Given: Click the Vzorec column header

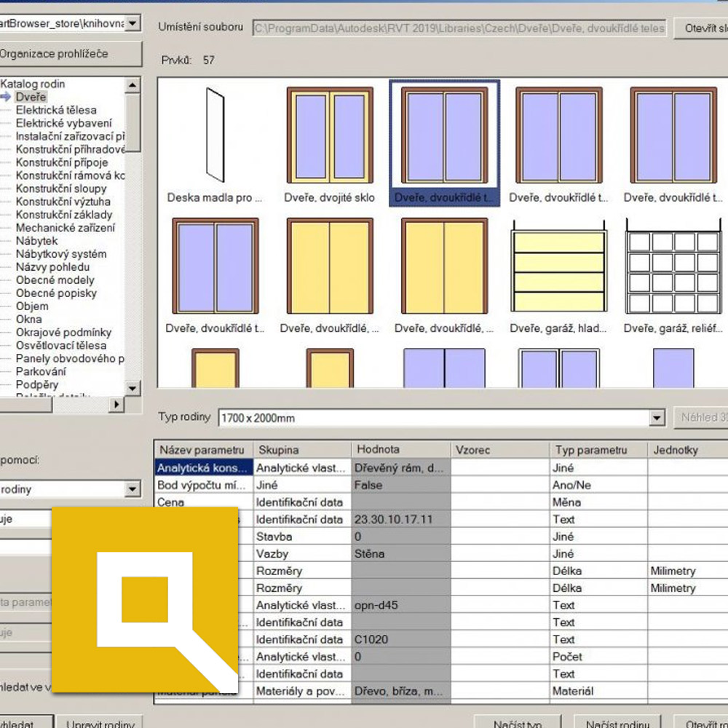Looking at the screenshot, I should [499, 449].
